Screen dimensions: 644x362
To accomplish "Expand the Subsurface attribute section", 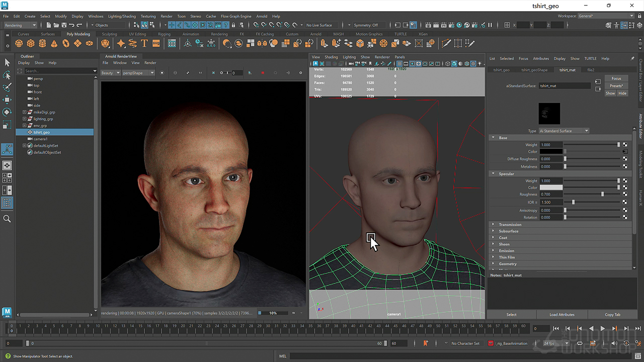I will pyautogui.click(x=509, y=231).
